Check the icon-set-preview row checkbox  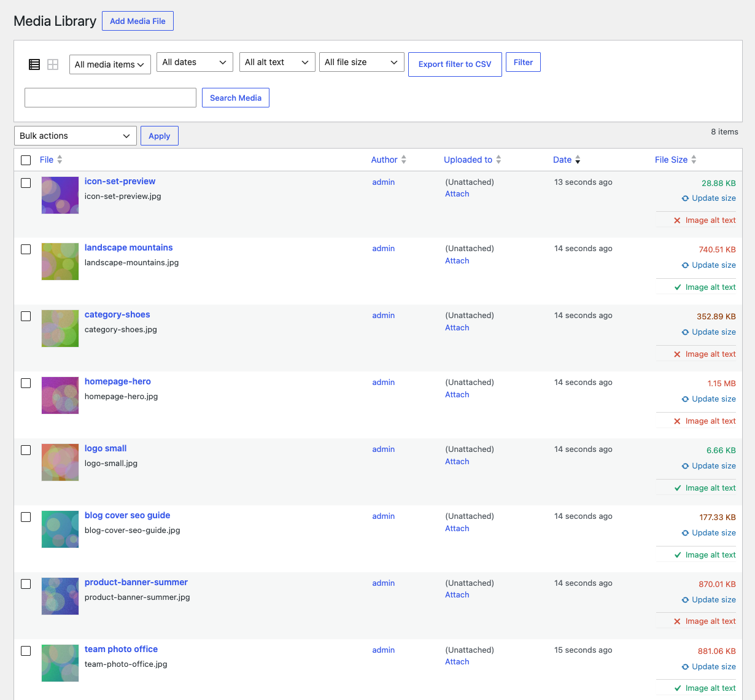[26, 183]
